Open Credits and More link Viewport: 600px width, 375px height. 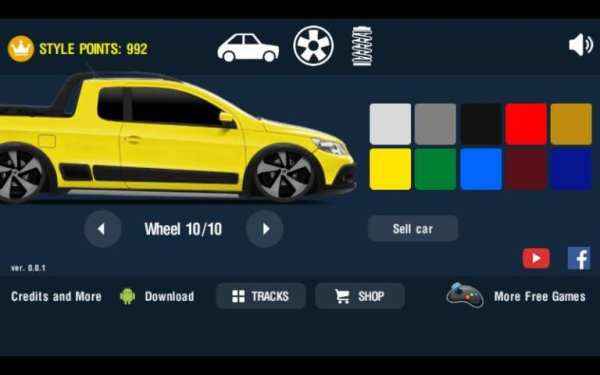pos(56,297)
